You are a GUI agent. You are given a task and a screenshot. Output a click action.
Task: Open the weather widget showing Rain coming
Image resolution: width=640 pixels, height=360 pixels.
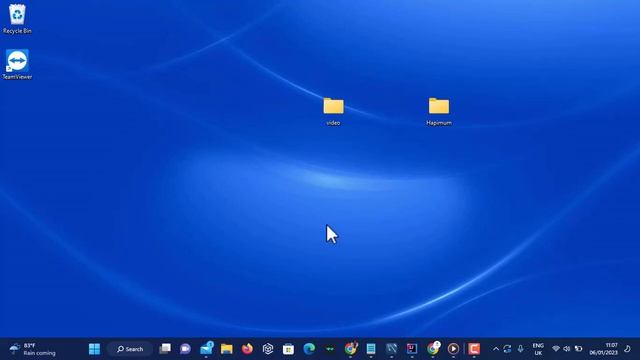[33, 349]
